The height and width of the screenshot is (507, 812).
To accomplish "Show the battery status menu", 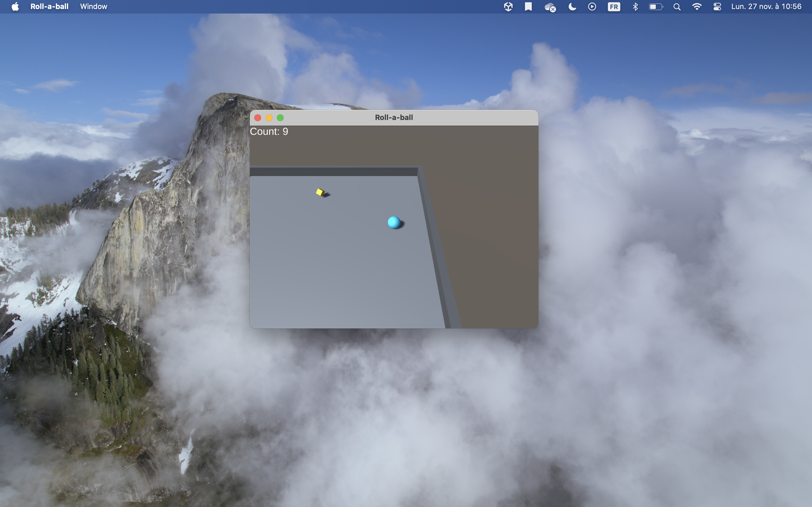I will pos(656,7).
